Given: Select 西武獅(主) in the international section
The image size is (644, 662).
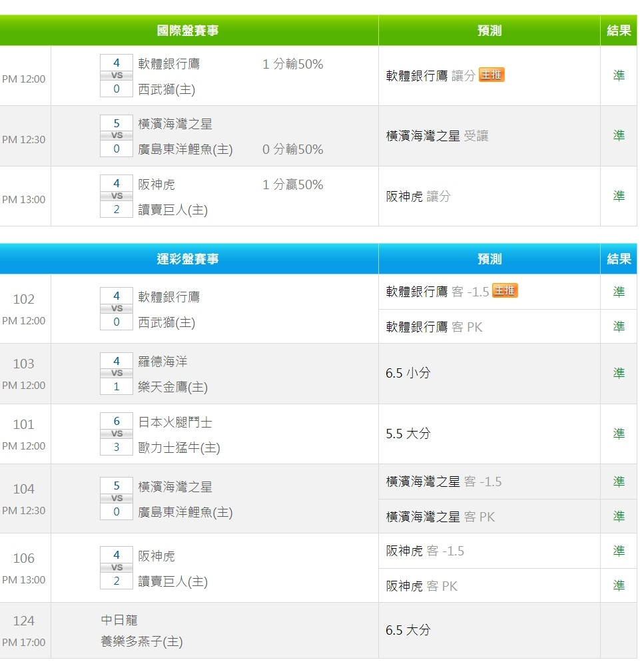Looking at the screenshot, I should click(166, 89).
